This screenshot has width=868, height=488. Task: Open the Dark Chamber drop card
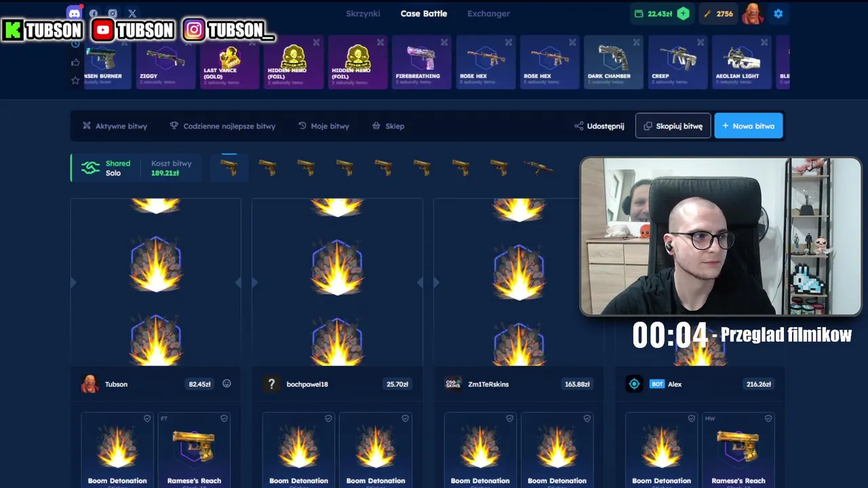(614, 62)
